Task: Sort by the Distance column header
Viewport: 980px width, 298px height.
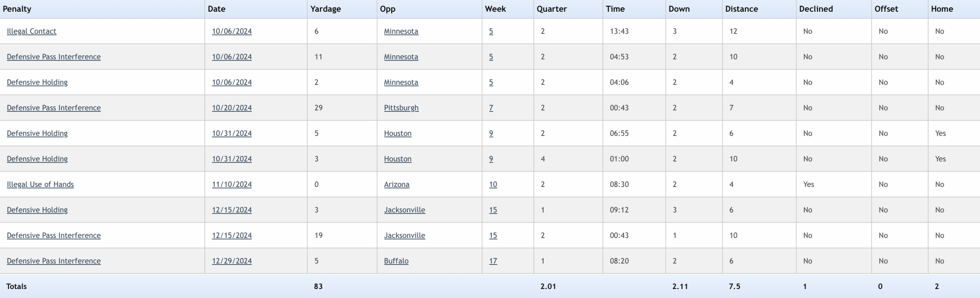Action: click(x=741, y=9)
